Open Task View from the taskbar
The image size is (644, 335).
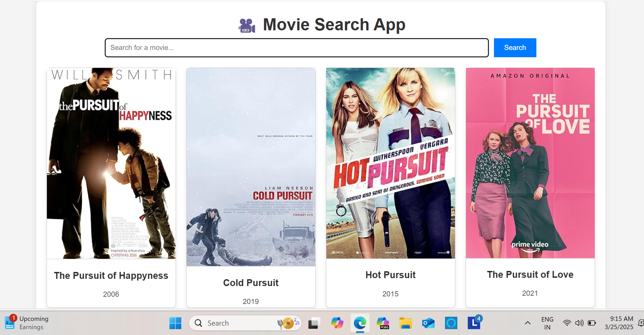click(x=314, y=323)
